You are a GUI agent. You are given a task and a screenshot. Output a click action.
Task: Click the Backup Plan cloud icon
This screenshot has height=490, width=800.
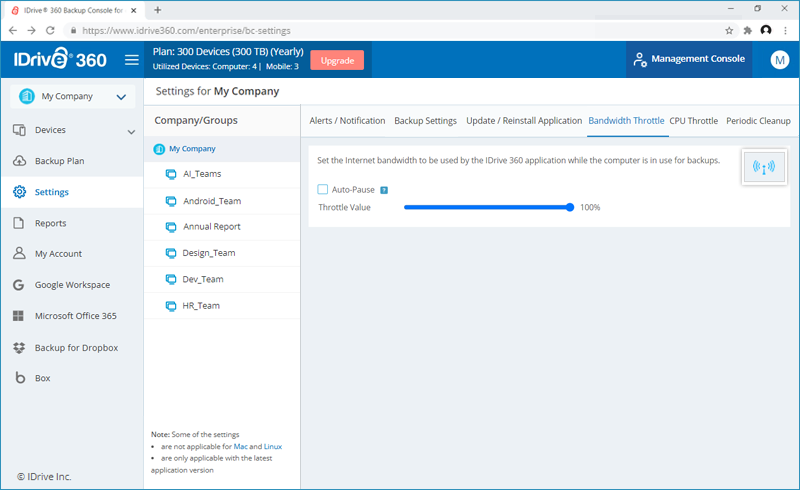[19, 161]
